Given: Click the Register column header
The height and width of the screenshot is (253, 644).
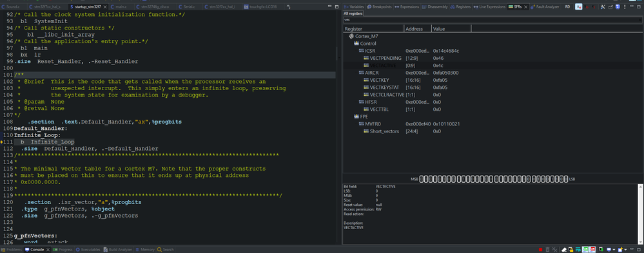Looking at the screenshot, I should [x=373, y=29].
